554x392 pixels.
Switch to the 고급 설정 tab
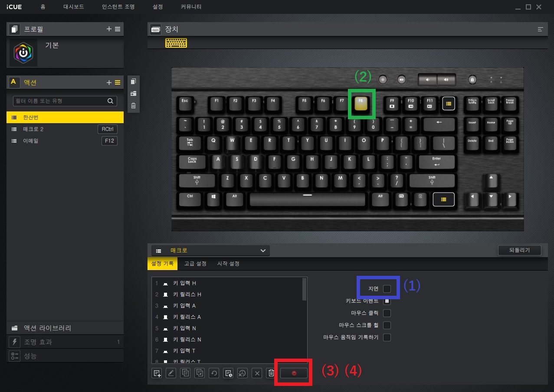pyautogui.click(x=195, y=264)
